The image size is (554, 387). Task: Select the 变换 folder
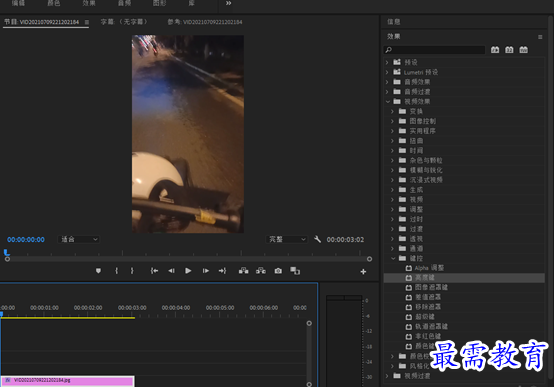pyautogui.click(x=416, y=111)
